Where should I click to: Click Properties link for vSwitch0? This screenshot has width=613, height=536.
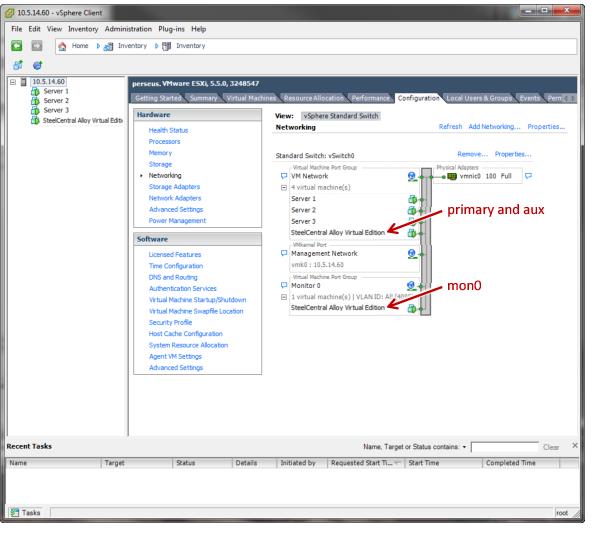[x=513, y=154]
